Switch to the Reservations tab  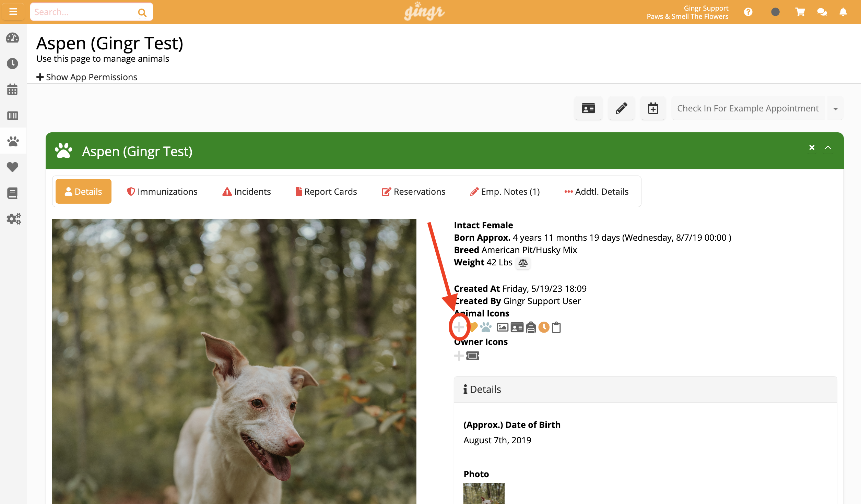[x=413, y=191]
